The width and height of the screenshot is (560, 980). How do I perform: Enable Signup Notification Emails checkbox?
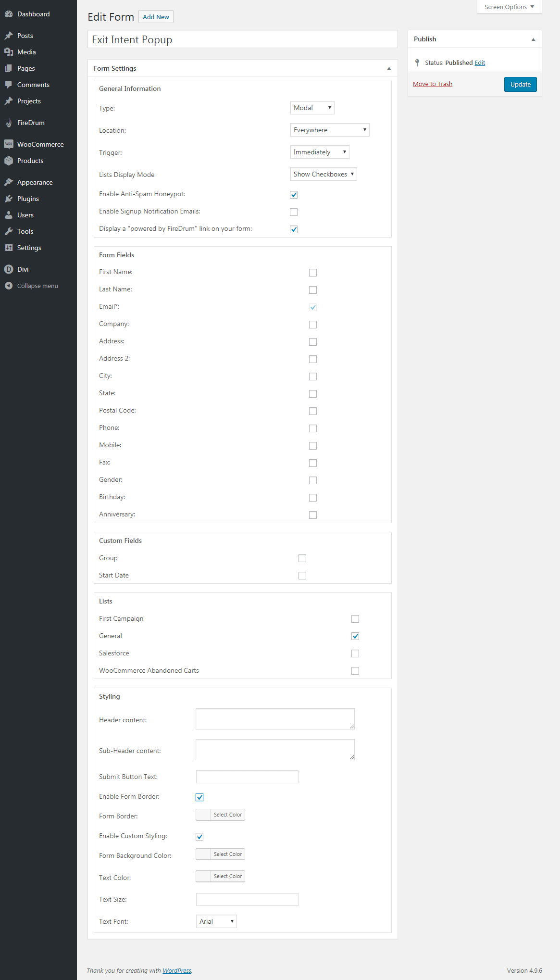(294, 212)
